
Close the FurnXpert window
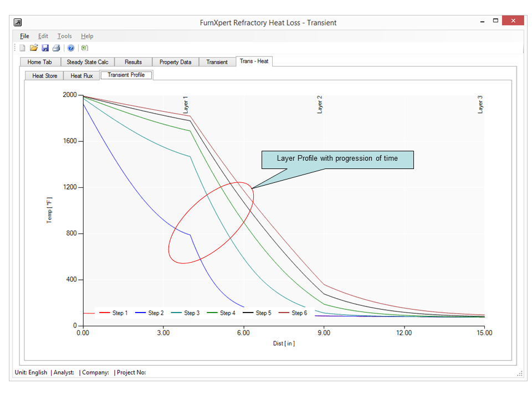pyautogui.click(x=513, y=21)
